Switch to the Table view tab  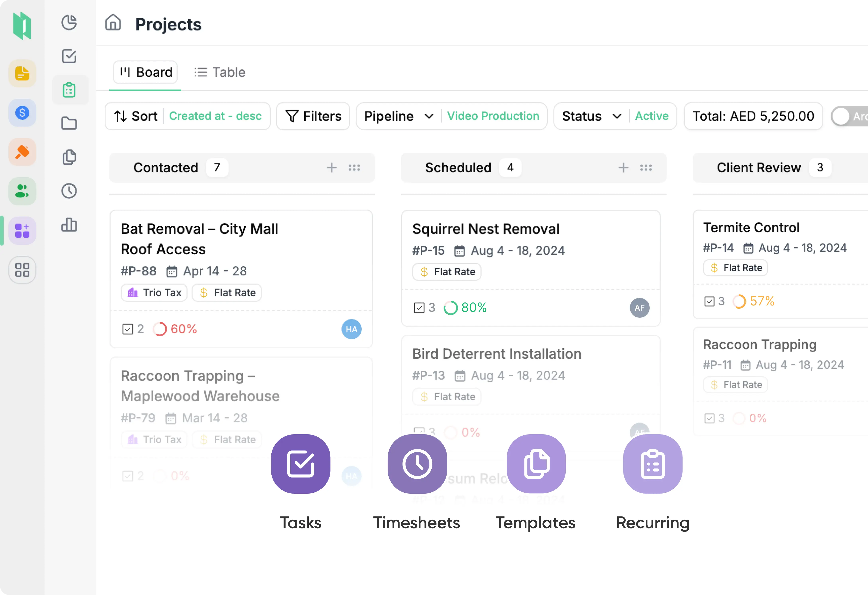click(220, 72)
